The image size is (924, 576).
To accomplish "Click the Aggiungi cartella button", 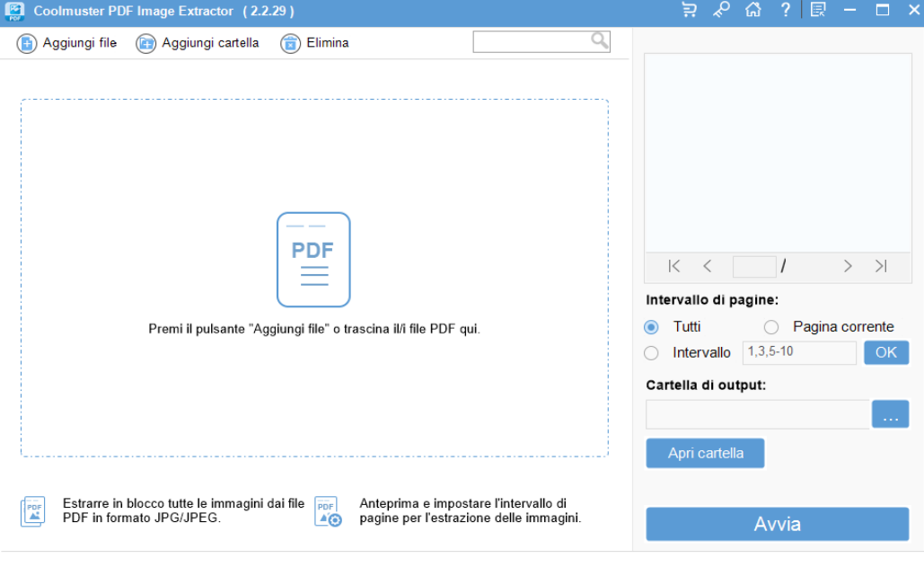I will point(198,43).
